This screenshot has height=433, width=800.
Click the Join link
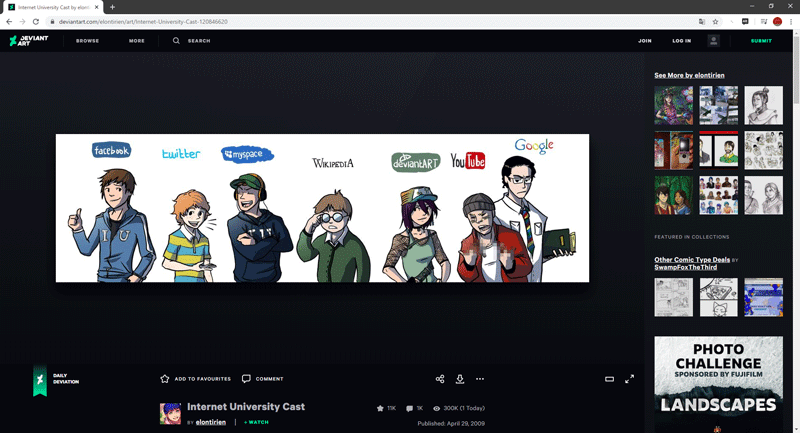(x=644, y=41)
